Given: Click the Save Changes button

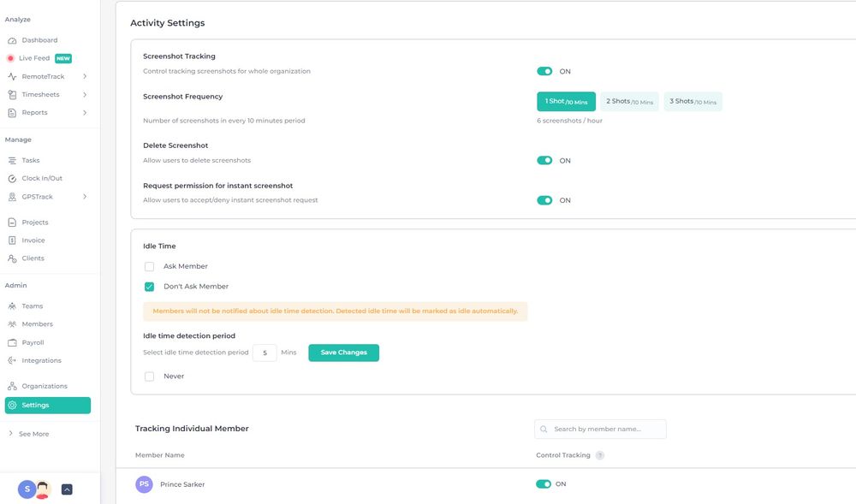Looking at the screenshot, I should point(343,352).
